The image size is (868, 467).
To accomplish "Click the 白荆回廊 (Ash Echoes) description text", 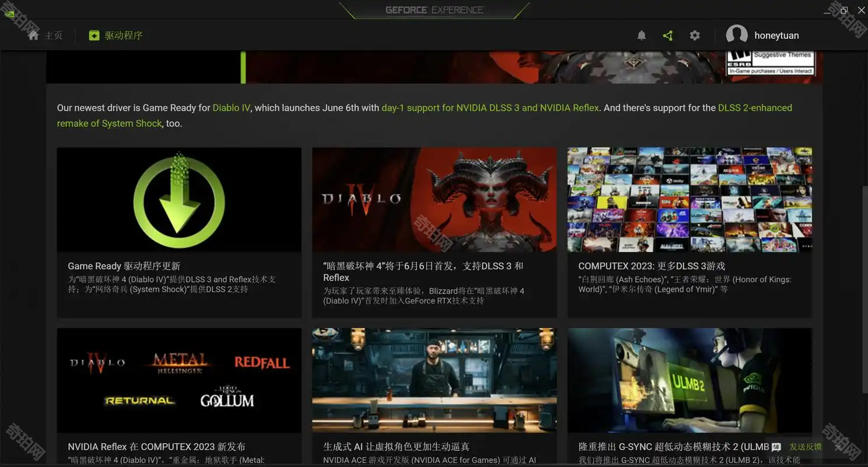I will click(684, 284).
